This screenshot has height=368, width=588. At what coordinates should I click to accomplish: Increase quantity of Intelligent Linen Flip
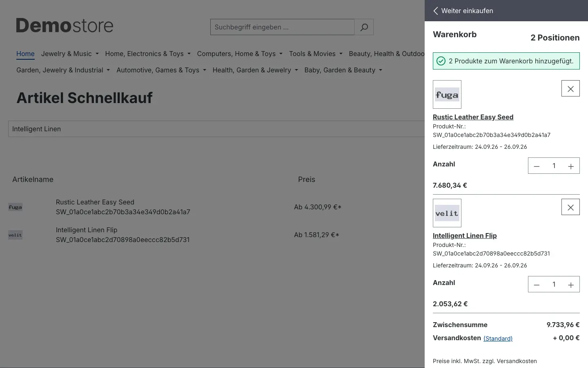click(571, 285)
